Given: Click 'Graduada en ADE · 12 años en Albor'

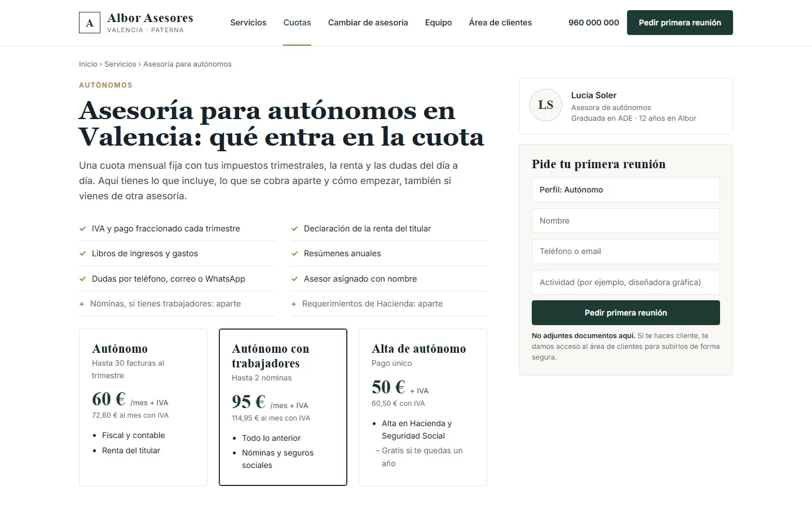Looking at the screenshot, I should click(634, 118).
